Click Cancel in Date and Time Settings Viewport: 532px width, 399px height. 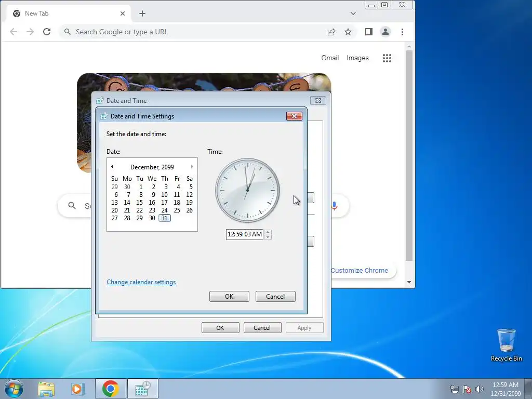(x=275, y=297)
